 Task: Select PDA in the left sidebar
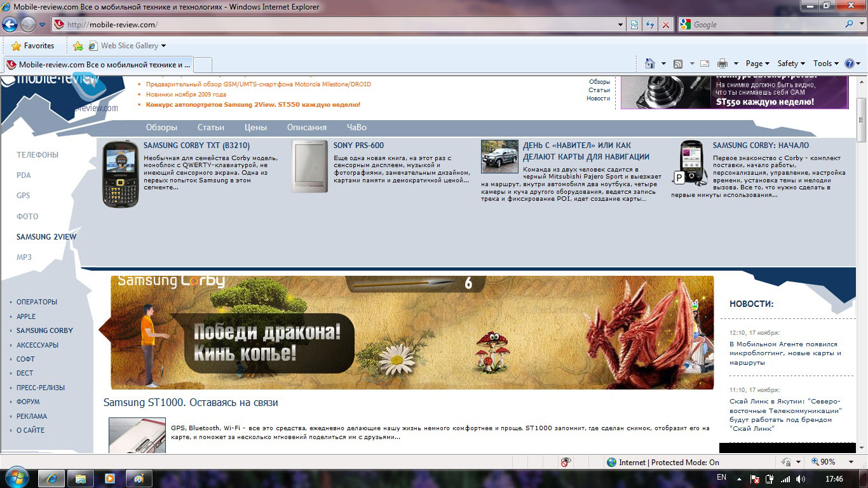click(x=24, y=175)
